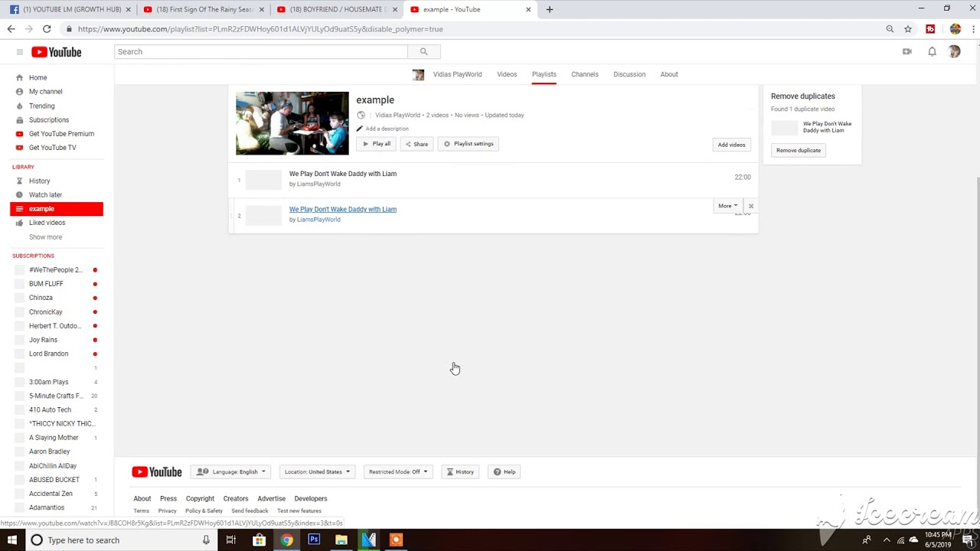Go back with browser back arrow

point(11,29)
